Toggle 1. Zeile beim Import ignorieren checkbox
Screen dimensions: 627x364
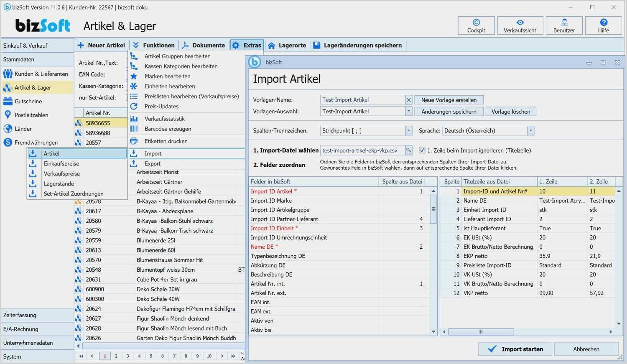(x=422, y=150)
